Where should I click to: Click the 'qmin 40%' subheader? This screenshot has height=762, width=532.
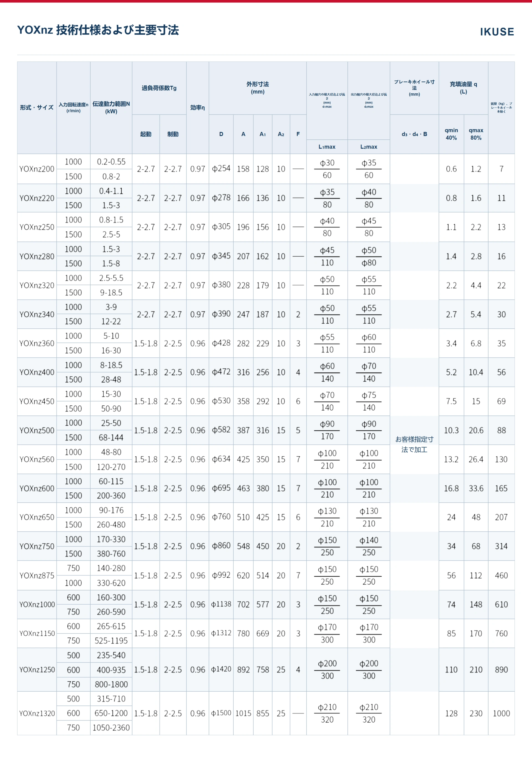pyautogui.click(x=451, y=134)
